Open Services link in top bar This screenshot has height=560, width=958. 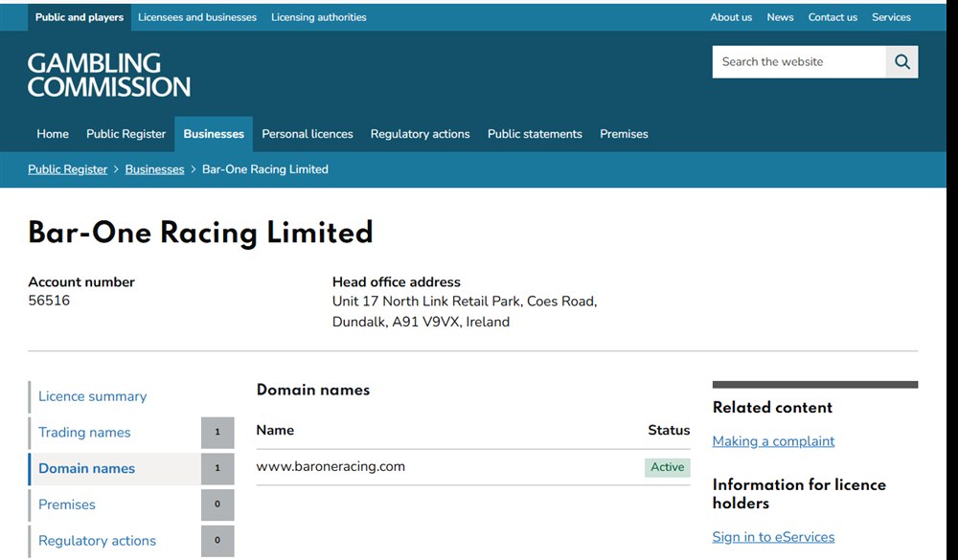pos(891,17)
